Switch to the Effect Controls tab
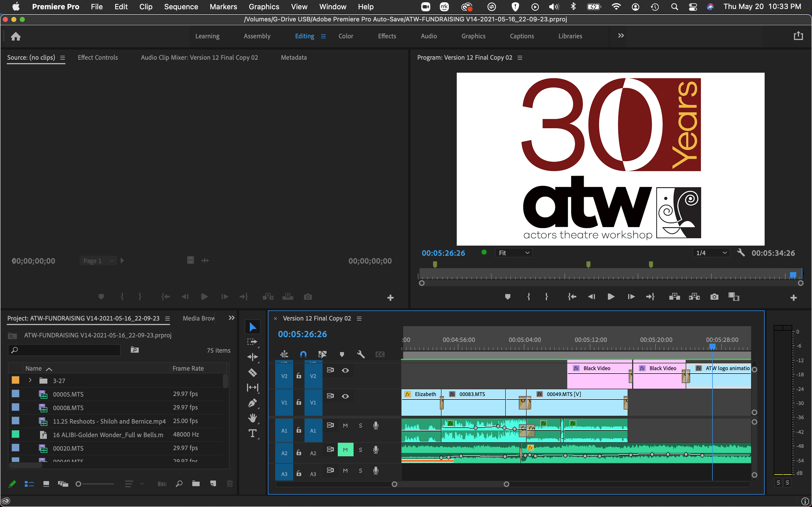 pyautogui.click(x=98, y=57)
